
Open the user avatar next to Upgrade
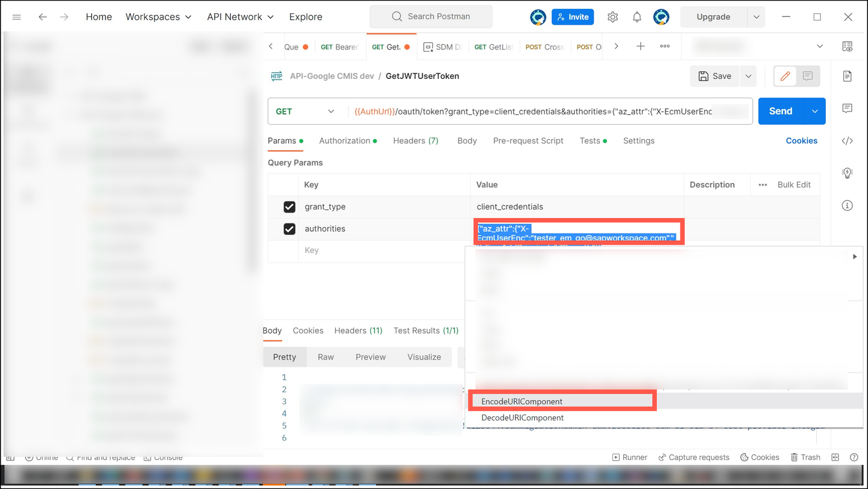pos(661,17)
